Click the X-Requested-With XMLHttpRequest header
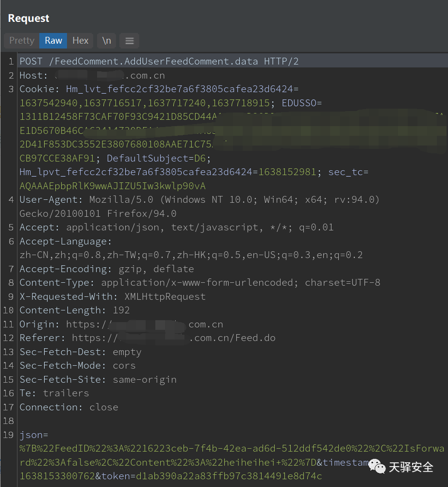Viewport: 448px width, 487px height. coord(112,296)
